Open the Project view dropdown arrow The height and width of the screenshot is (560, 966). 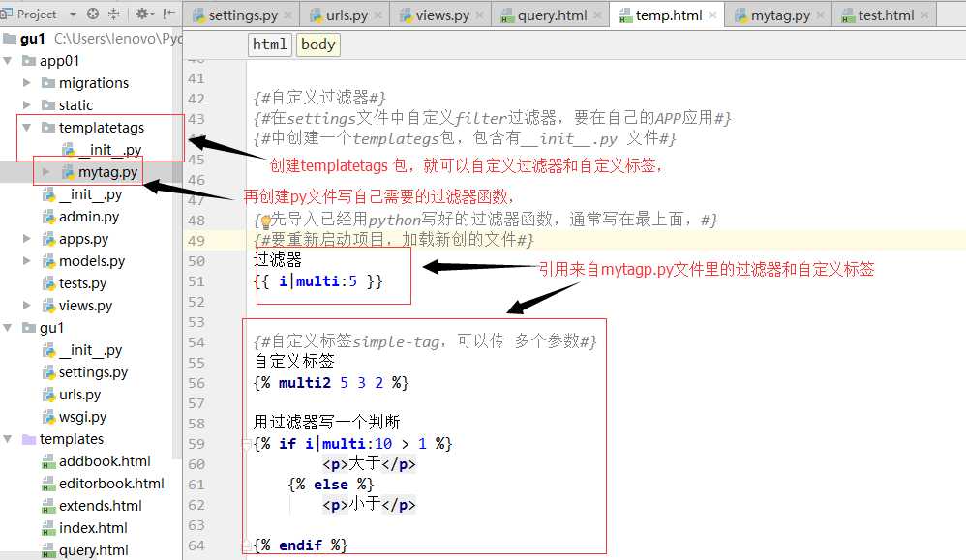click(x=74, y=15)
